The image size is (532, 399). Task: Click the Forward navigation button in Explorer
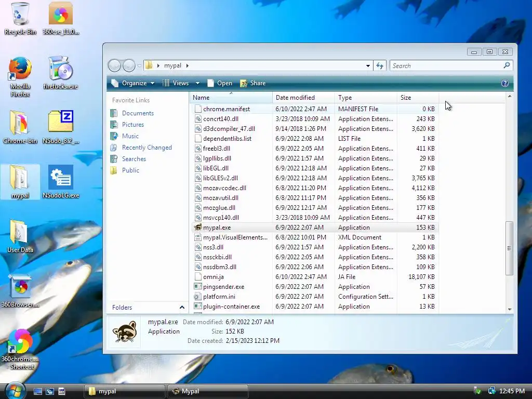(x=129, y=65)
